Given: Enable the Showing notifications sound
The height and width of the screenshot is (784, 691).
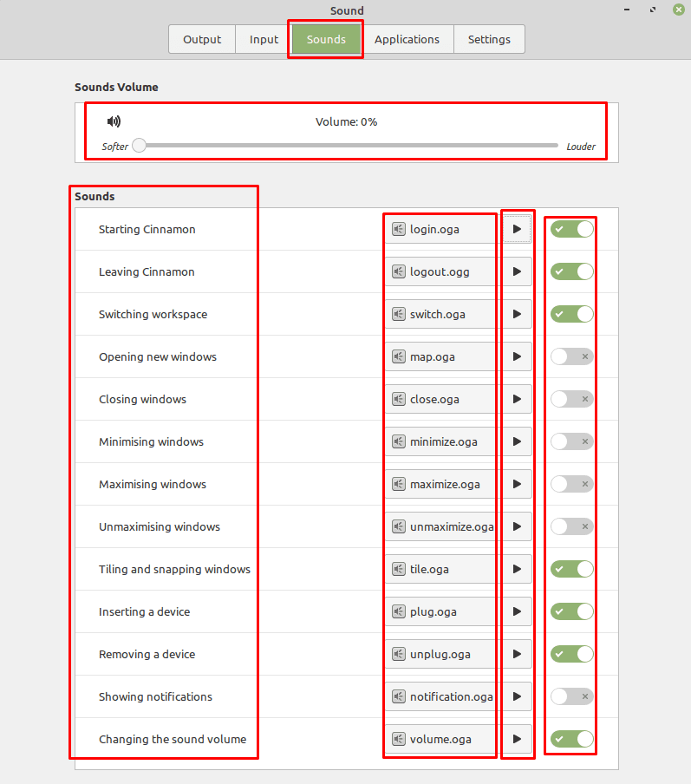Looking at the screenshot, I should [572, 696].
